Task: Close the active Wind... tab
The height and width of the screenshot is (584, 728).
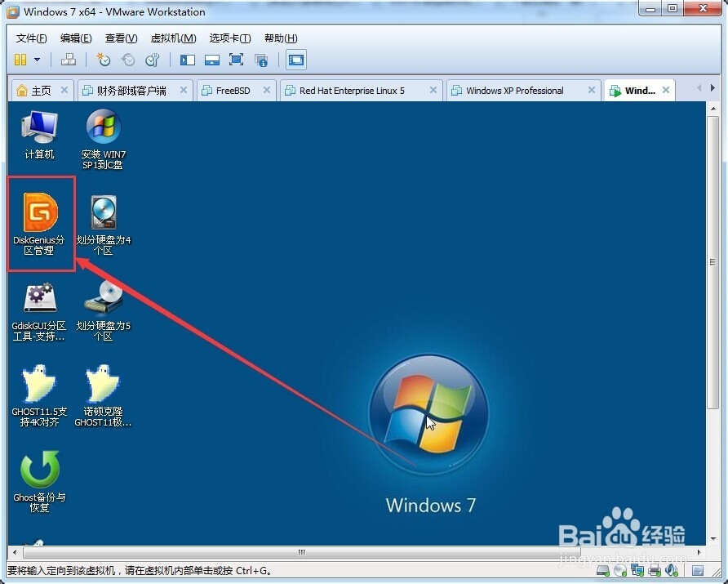Action: pyautogui.click(x=666, y=90)
